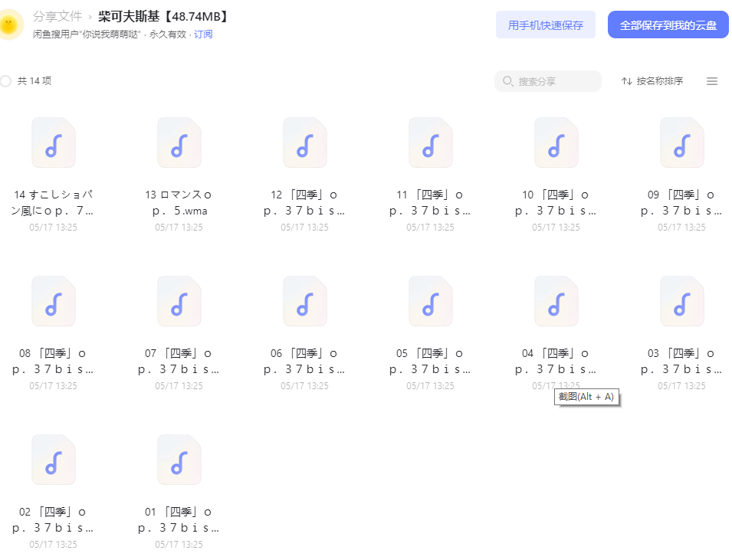This screenshot has height=560, width=732.
Task: Click the magnifier icon in the search box
Action: coord(507,81)
